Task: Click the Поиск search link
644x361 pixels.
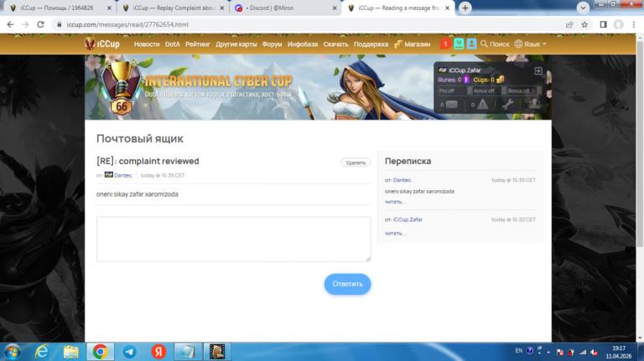Action: 499,44
